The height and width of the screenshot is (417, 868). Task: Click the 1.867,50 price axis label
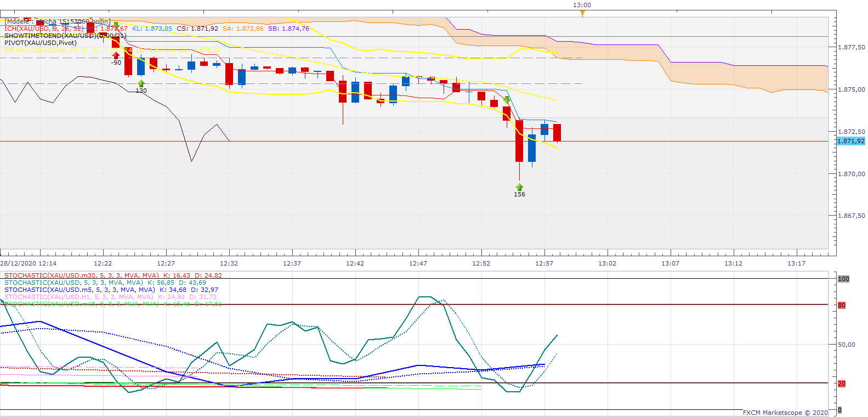852,216
